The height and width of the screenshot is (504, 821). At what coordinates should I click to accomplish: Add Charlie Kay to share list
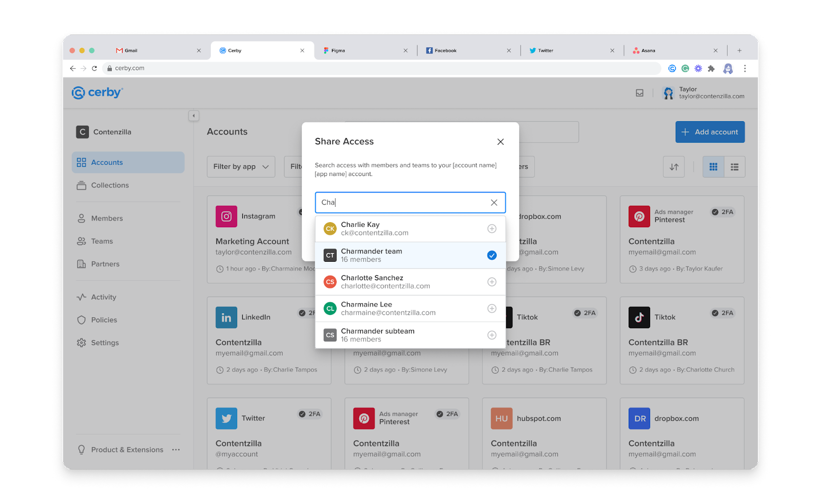(492, 229)
